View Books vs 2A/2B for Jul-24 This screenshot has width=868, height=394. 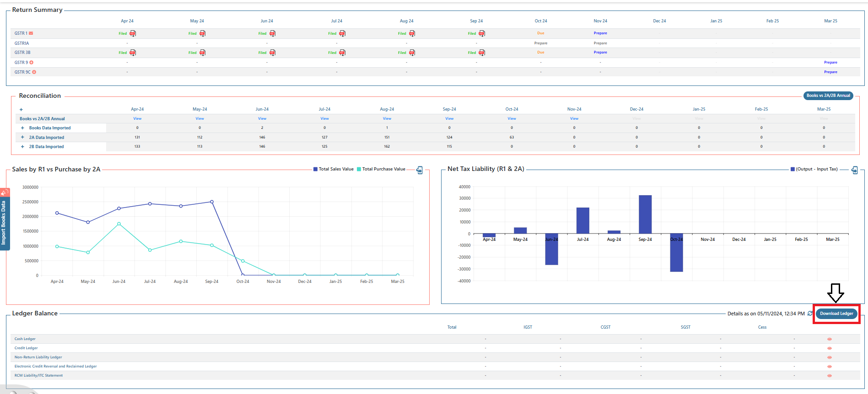click(x=324, y=119)
